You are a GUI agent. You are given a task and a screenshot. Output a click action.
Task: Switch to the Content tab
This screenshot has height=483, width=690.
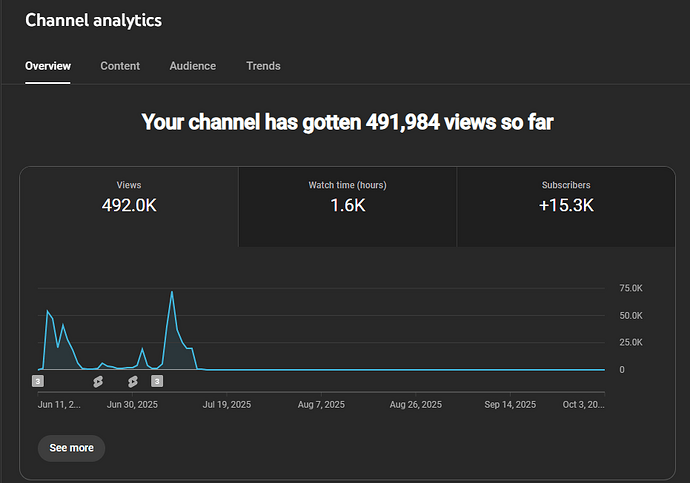coord(120,66)
